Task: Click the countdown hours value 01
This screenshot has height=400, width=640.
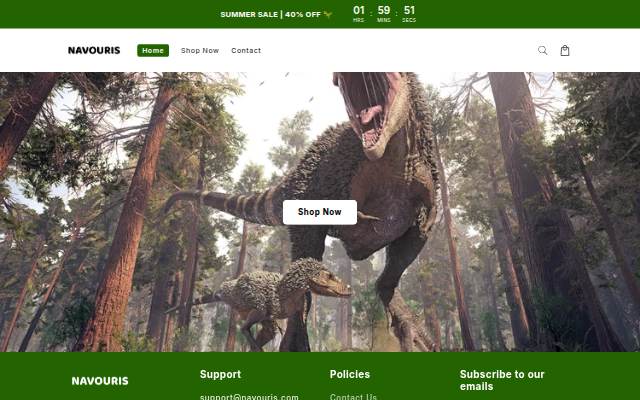Action: [359, 10]
